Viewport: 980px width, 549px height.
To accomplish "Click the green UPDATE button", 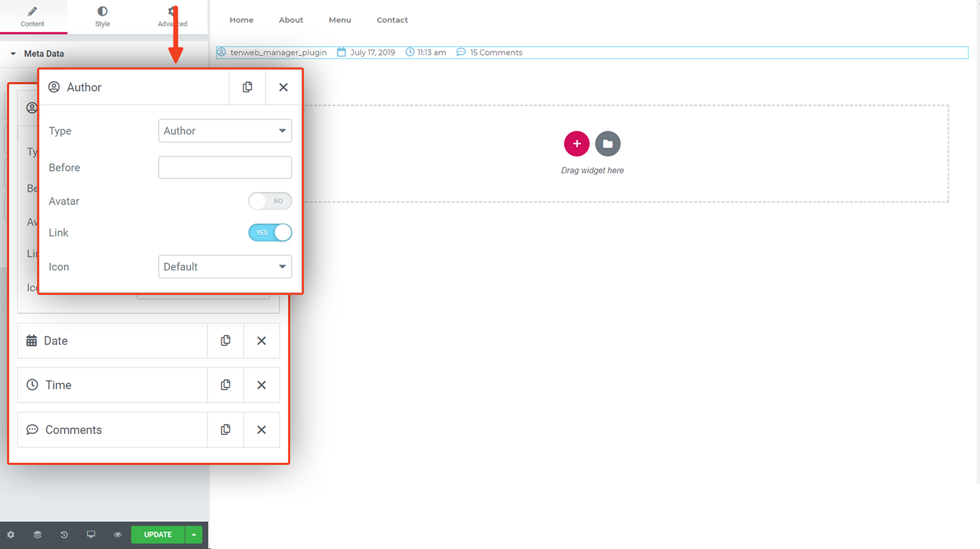I will pos(158,534).
